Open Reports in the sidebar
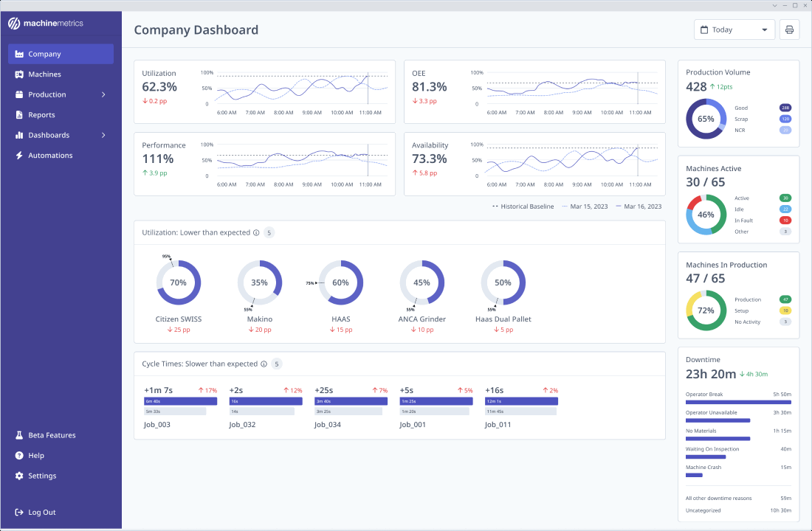The height and width of the screenshot is (531, 812). [x=61, y=115]
